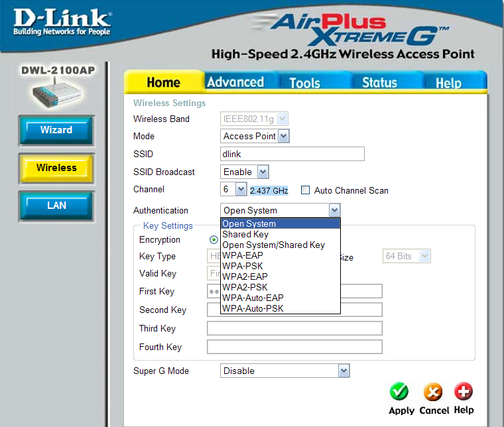Open the Wireless Band dropdown
This screenshot has width=504, height=427.
[x=254, y=119]
